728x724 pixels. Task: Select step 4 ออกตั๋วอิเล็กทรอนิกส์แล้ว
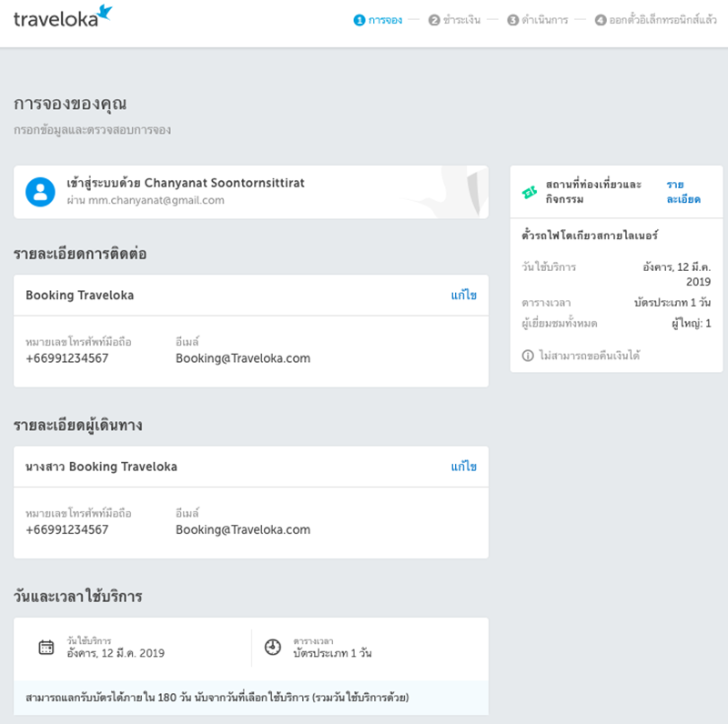pyautogui.click(x=655, y=20)
